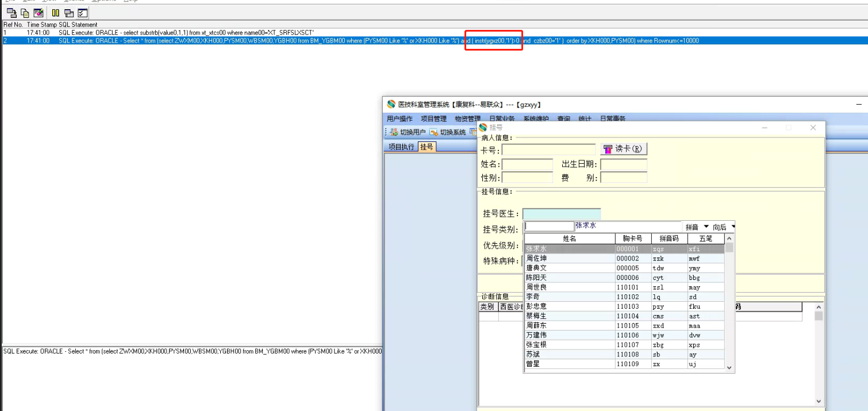Screen dimensions: 868x411
Task: Select doctor 张求水 in the list
Action: point(624,249)
